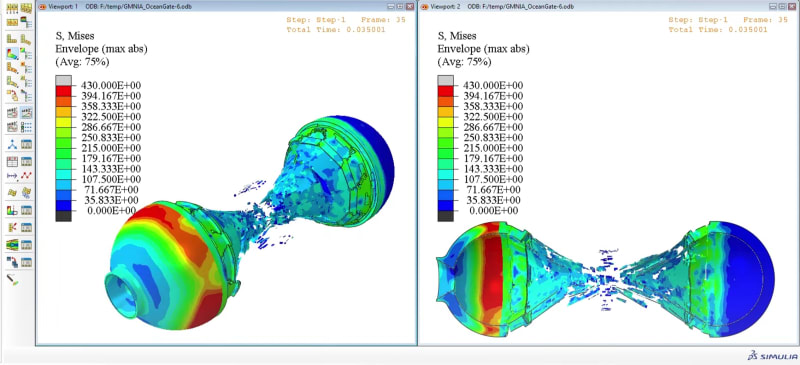Plot Deformed Shape (tilted yellow L-shape icon)
This screenshot has height=365, width=800.
pyautogui.click(x=26, y=39)
